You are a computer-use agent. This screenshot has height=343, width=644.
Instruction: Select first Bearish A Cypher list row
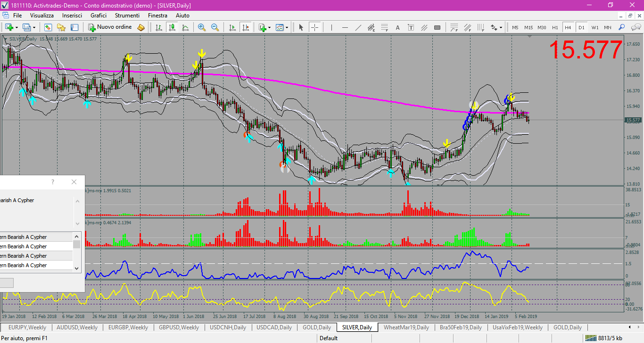pos(36,237)
